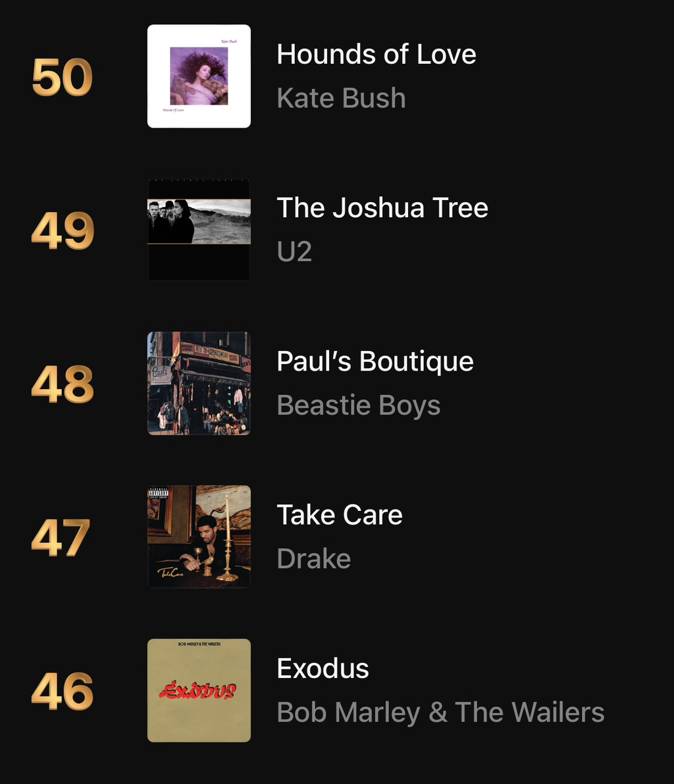Select the Exodus album cover
The image size is (674, 784).
click(199, 690)
